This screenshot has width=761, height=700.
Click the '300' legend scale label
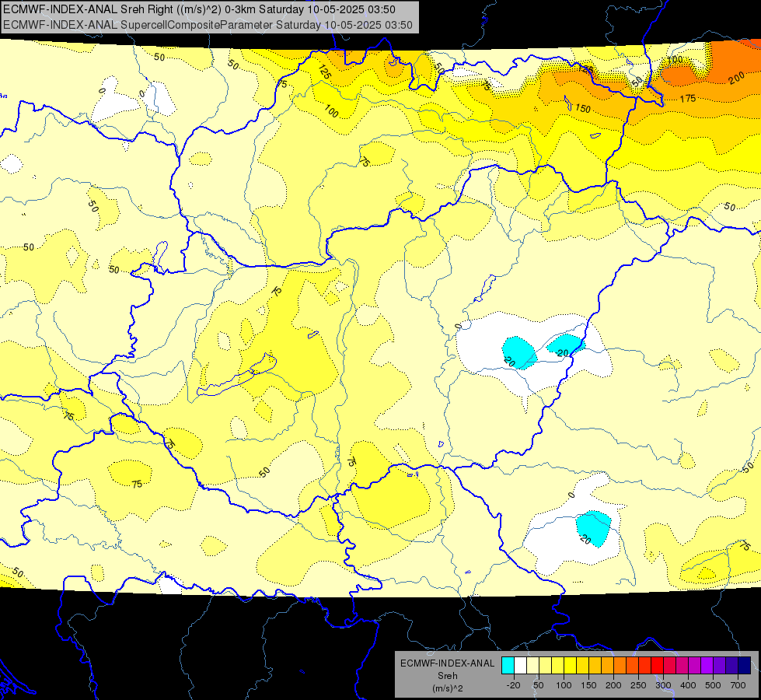663,685
